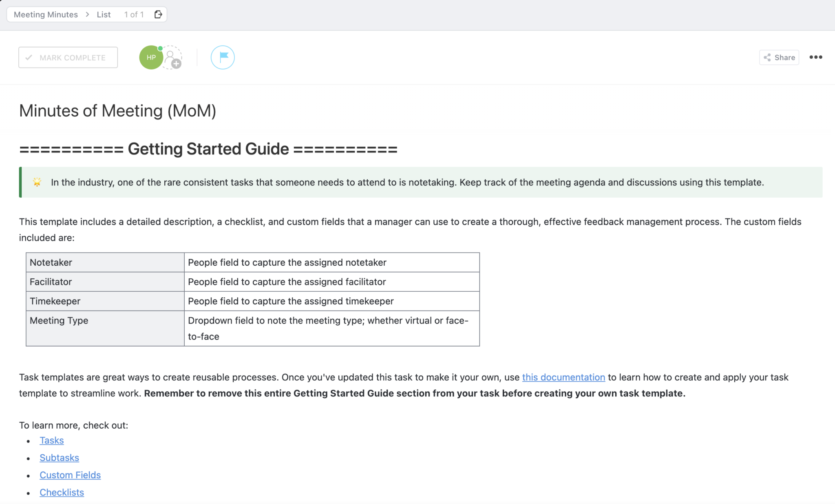The width and height of the screenshot is (835, 504).
Task: Expand the breadcrumb chevron after Meeting Minutes
Action: coord(87,15)
